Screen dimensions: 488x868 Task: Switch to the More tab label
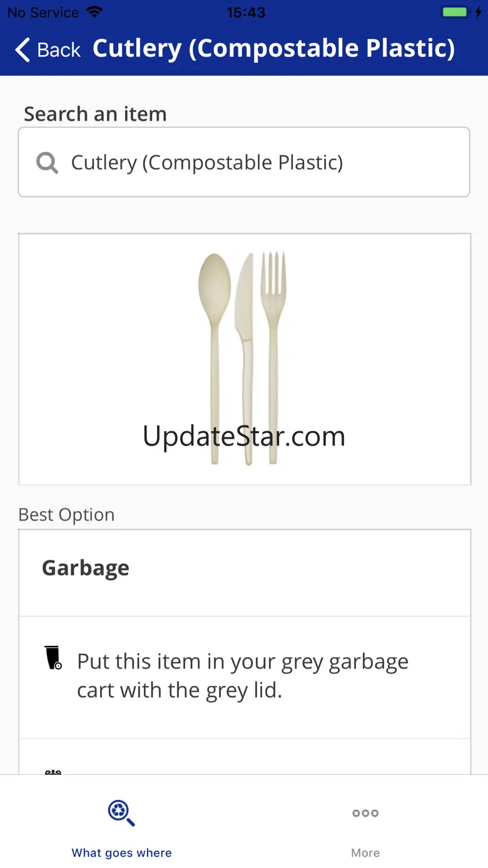tap(365, 853)
